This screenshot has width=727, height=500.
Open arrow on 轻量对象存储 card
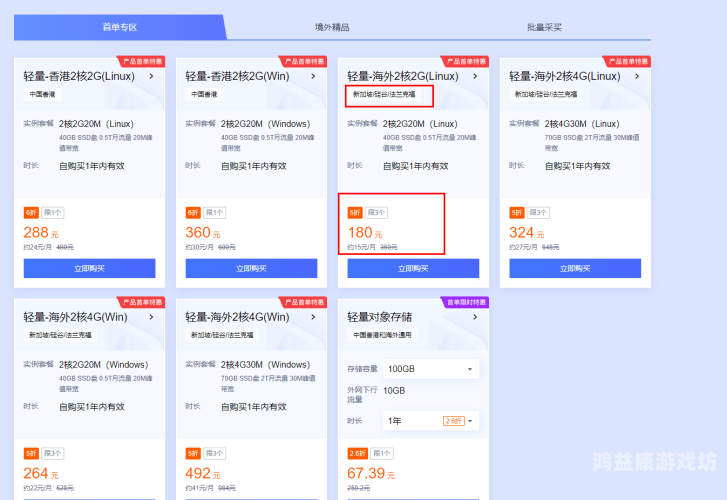point(474,317)
